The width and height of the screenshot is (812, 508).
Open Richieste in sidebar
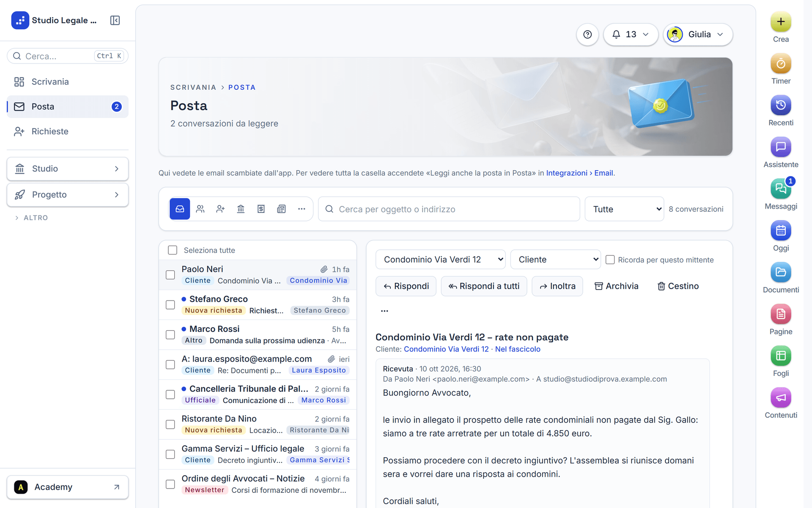click(68, 131)
